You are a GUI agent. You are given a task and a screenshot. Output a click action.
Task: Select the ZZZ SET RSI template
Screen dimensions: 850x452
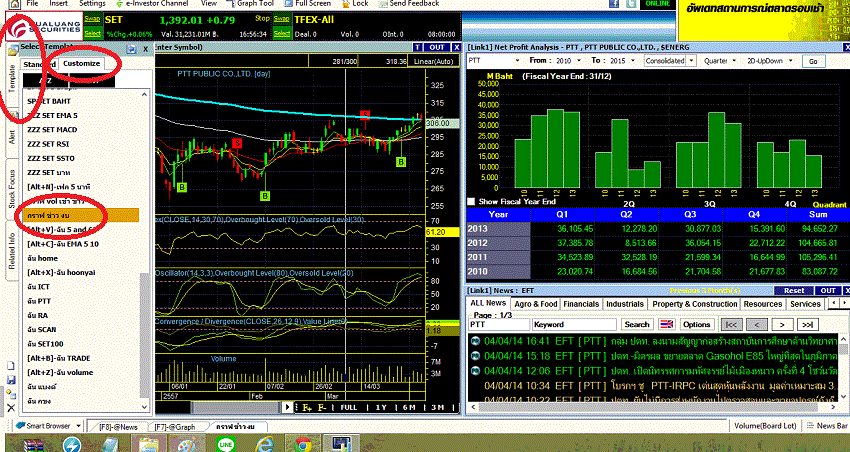point(48,144)
